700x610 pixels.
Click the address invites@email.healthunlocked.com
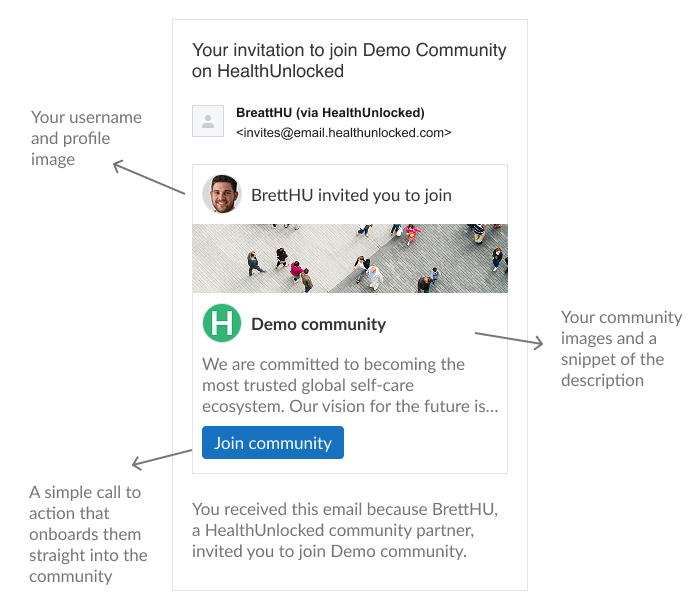343,133
